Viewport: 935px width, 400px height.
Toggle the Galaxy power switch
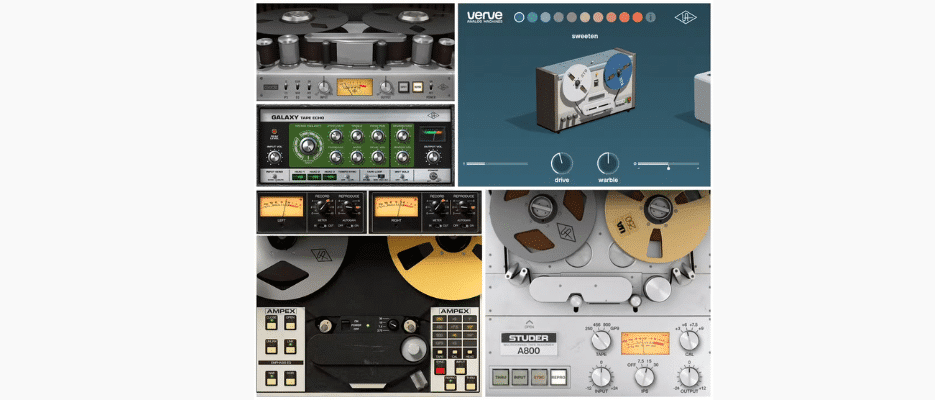click(x=434, y=176)
